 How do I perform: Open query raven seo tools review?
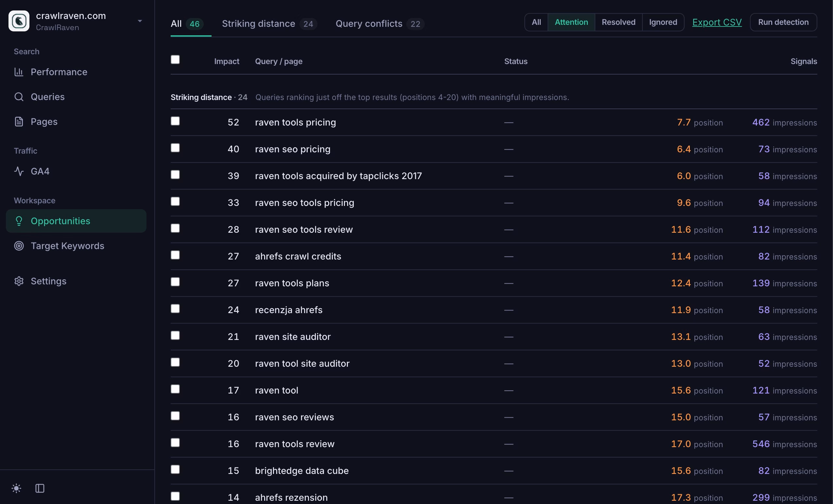click(x=304, y=229)
